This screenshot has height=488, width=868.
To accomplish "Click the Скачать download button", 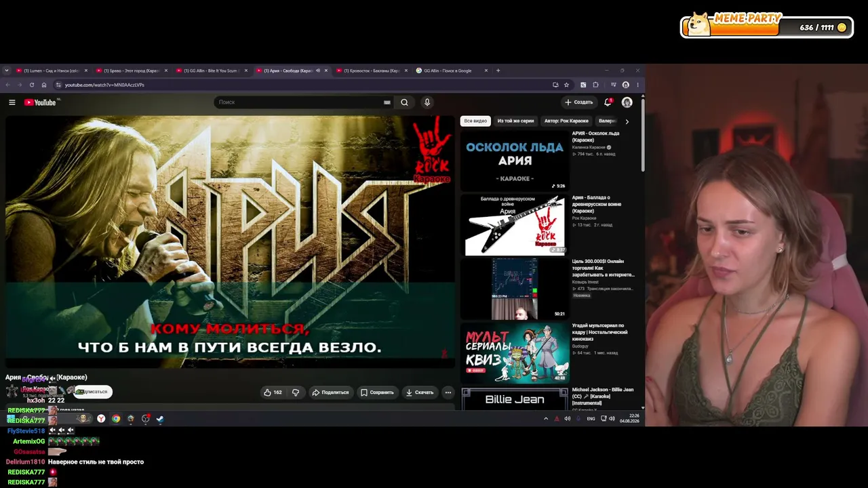I will [x=420, y=392].
